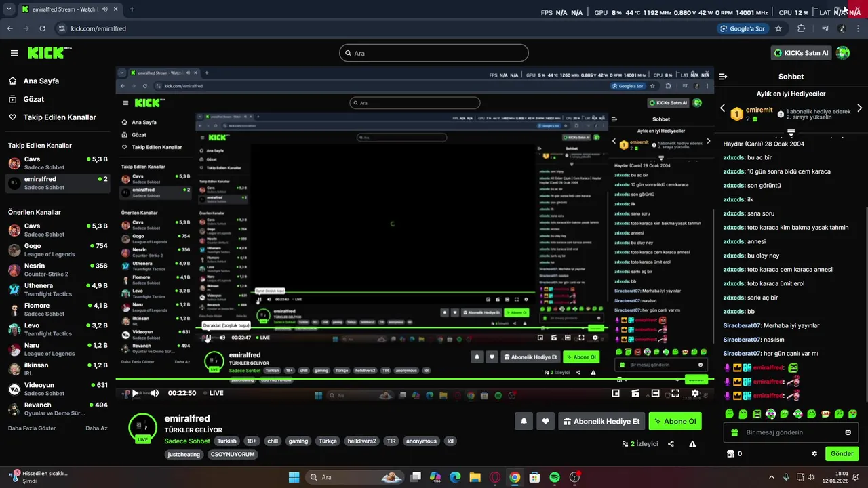Click the Abone Ol subscribe button
Screen dimensions: 868x488
click(675, 421)
